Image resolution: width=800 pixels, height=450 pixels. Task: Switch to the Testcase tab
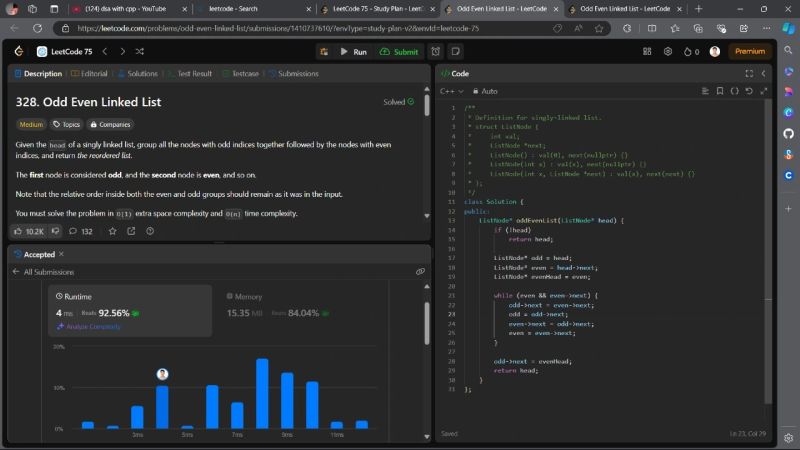241,73
